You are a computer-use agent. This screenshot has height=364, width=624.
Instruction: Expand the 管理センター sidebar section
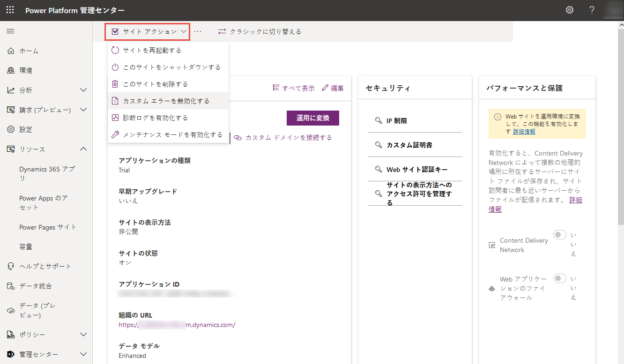[x=83, y=354]
